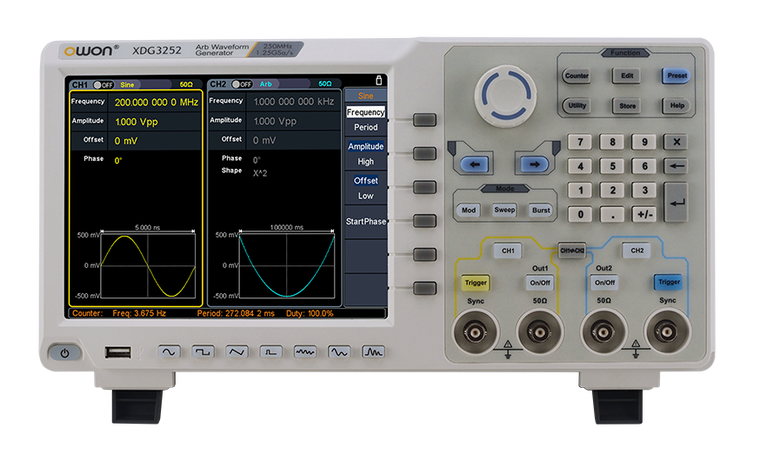The height and width of the screenshot is (468, 760).
Task: Click the decimal point key
Action: pyautogui.click(x=612, y=214)
